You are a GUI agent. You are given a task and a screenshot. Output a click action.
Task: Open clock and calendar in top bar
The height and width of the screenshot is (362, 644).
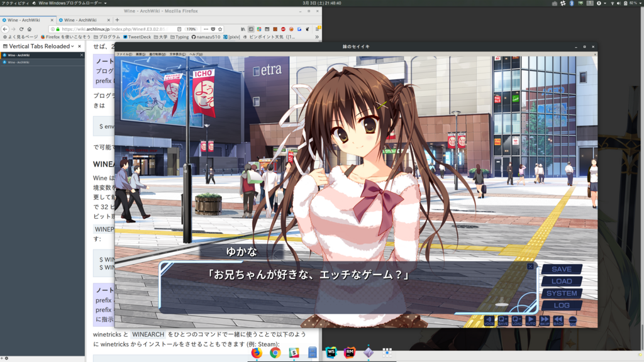tap(321, 3)
